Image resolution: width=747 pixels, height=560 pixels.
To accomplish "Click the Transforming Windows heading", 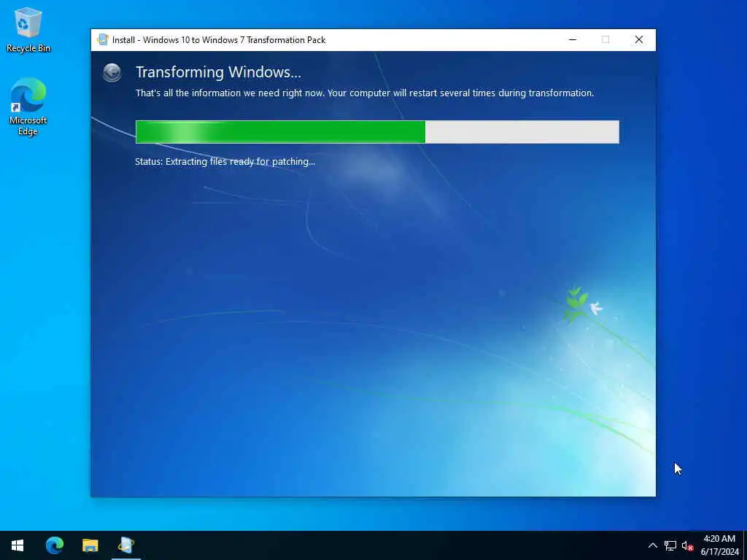I will [x=218, y=72].
